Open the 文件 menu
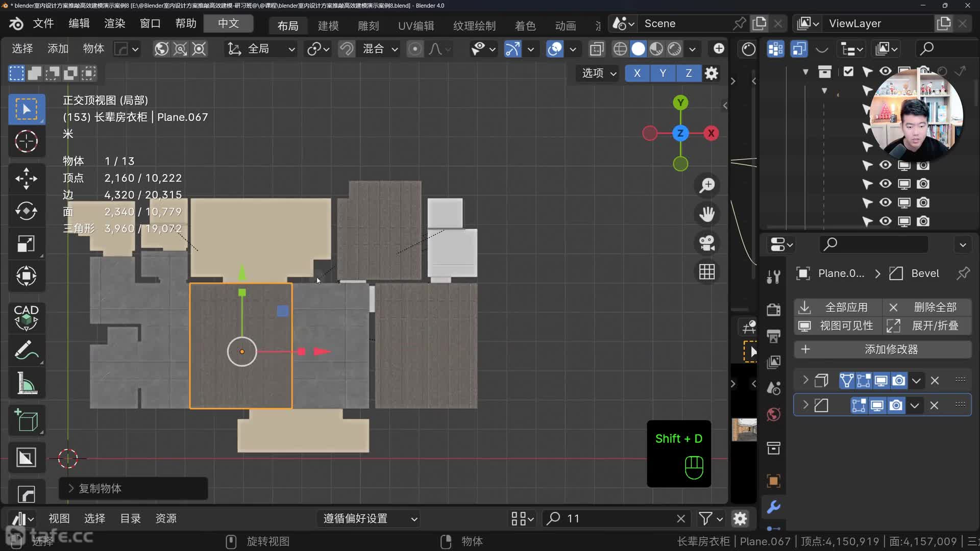 click(x=43, y=23)
